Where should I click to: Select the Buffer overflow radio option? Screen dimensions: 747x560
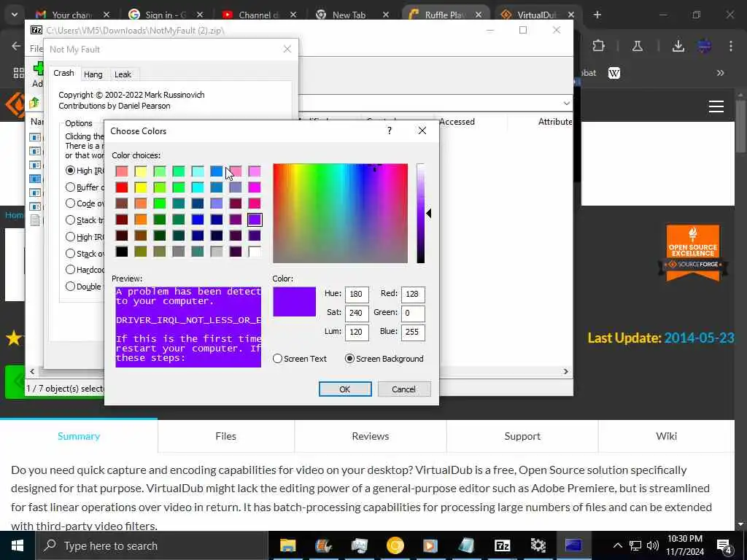(70, 187)
